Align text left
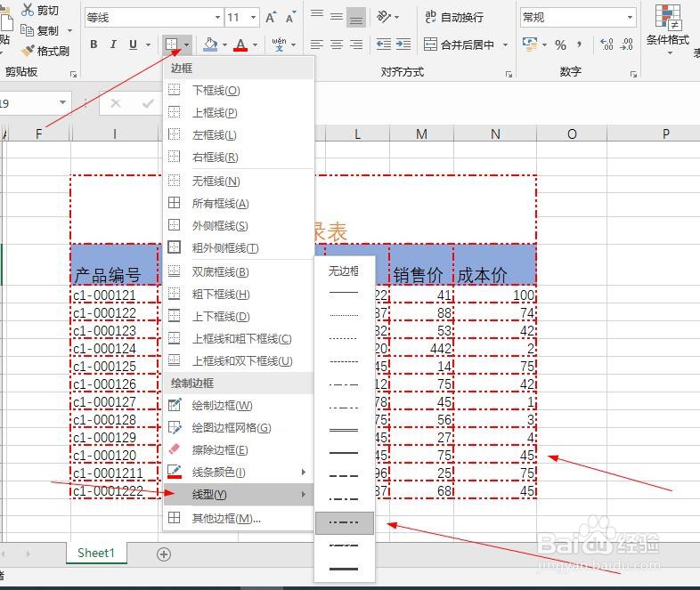This screenshot has width=700, height=590. pyautogui.click(x=317, y=44)
